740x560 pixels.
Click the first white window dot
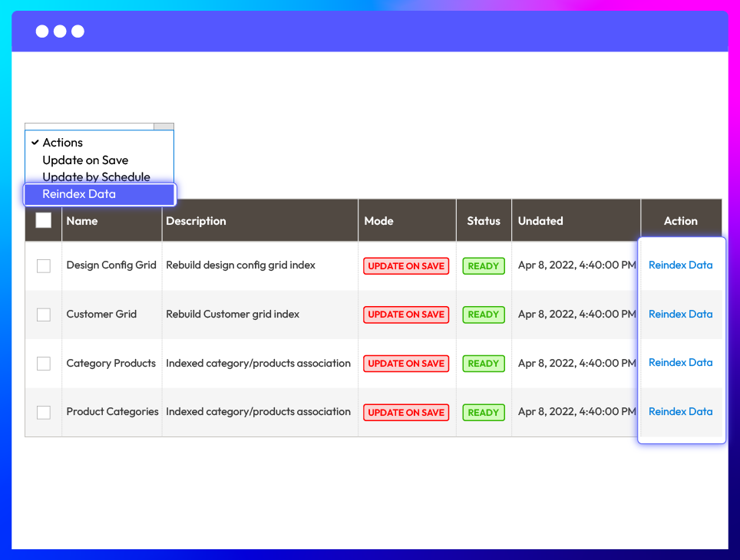coord(41,31)
